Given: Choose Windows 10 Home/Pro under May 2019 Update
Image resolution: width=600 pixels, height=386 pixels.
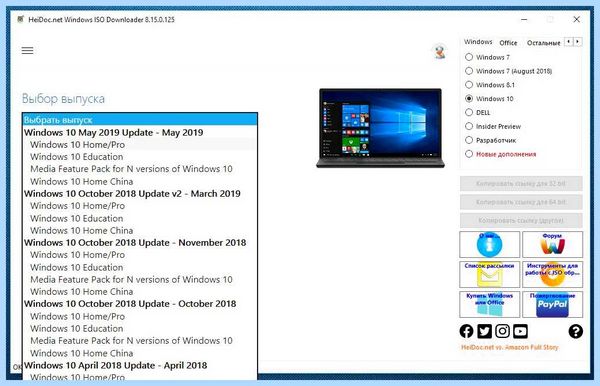Looking at the screenshot, I should 140,145.
